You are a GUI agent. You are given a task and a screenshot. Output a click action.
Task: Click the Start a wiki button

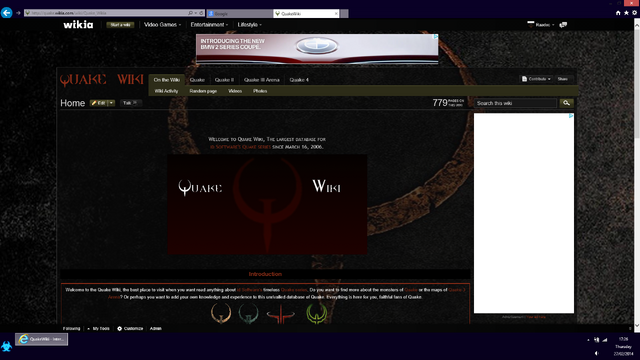click(x=120, y=25)
